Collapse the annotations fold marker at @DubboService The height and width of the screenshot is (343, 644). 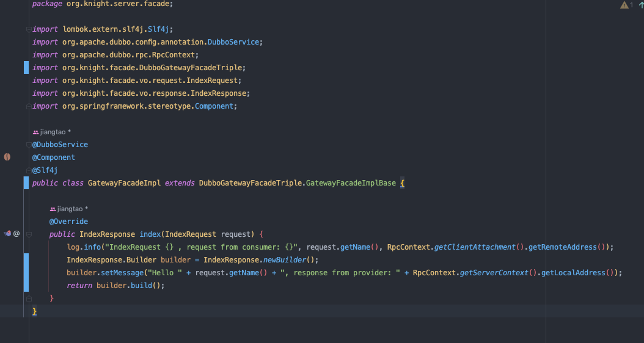tap(29, 145)
